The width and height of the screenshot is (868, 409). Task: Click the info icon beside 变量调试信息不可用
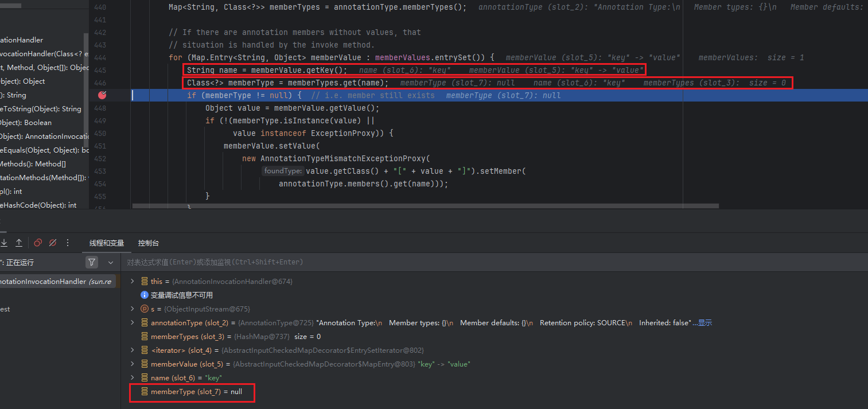coord(145,295)
